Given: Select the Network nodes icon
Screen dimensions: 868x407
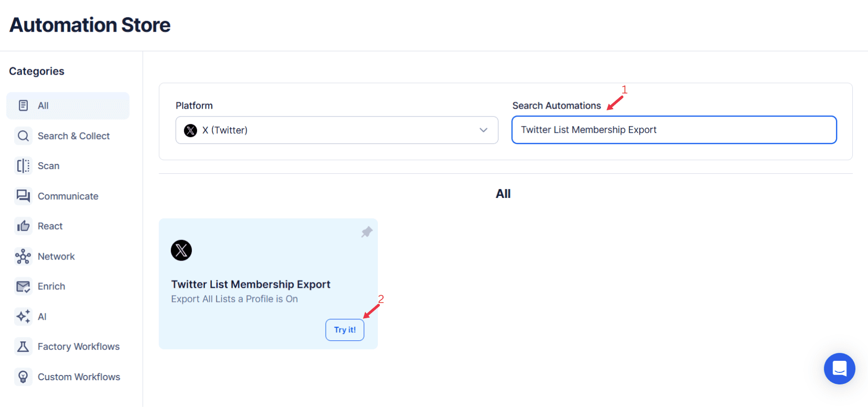Looking at the screenshot, I should 23,256.
